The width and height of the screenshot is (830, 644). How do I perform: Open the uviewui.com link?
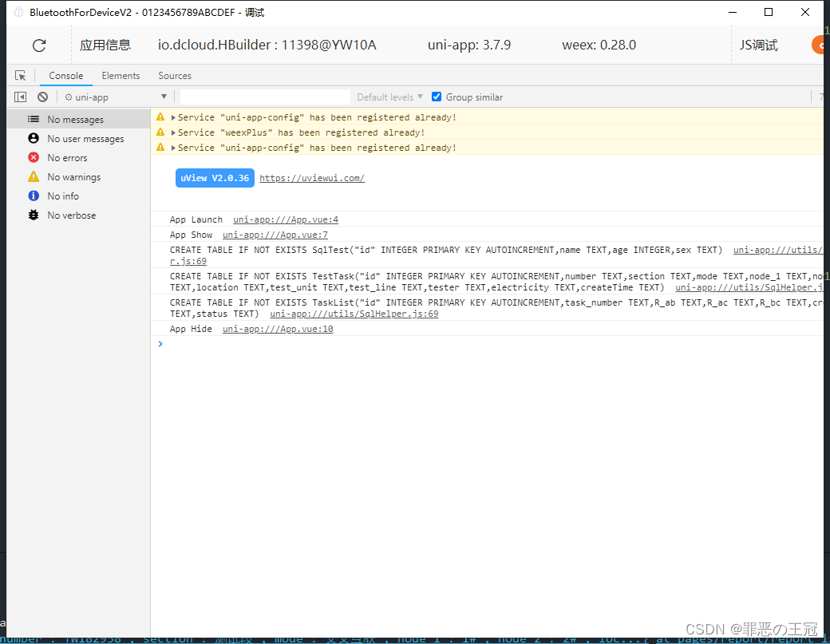pos(311,178)
